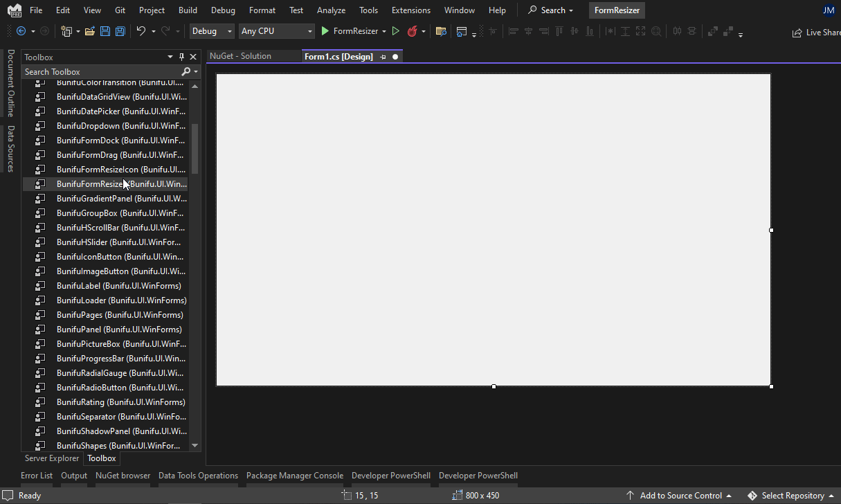Start debugging with the green FormResizer play button
Image resolution: width=841 pixels, height=504 pixels.
pyautogui.click(x=325, y=31)
